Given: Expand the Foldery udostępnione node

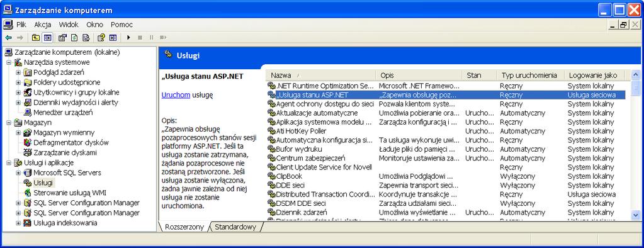Looking at the screenshot, I should (x=18, y=82).
